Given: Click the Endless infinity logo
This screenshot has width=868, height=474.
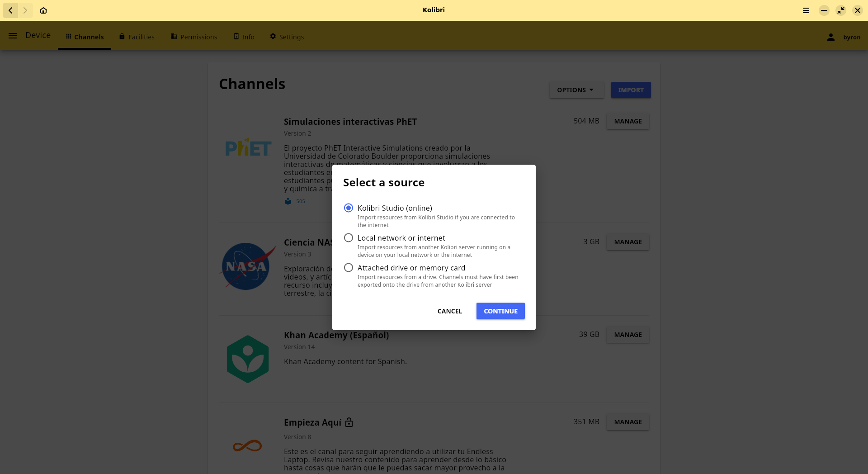Looking at the screenshot, I should [x=247, y=446].
